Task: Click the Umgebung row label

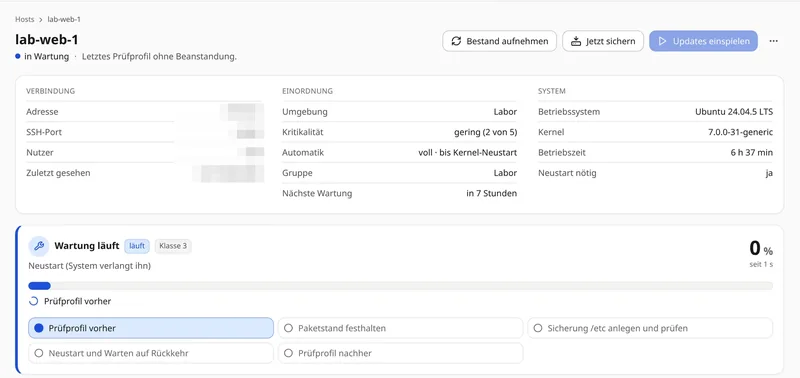Action: pyautogui.click(x=305, y=112)
